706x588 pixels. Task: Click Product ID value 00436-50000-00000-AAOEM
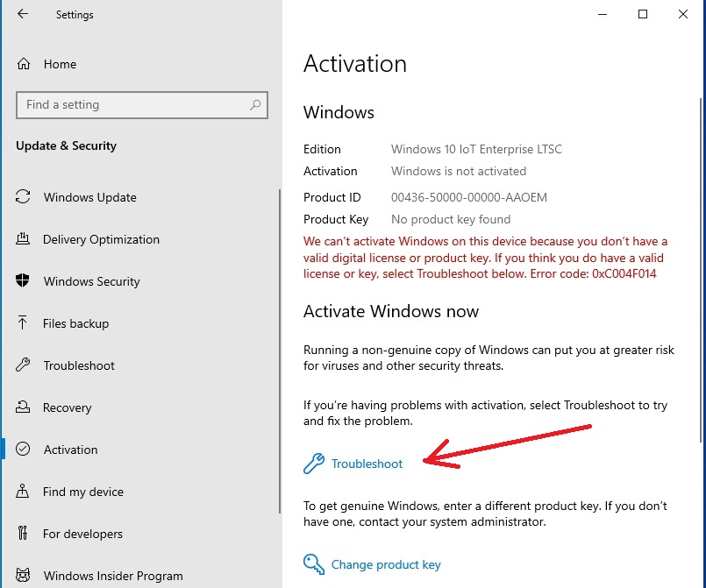(469, 197)
